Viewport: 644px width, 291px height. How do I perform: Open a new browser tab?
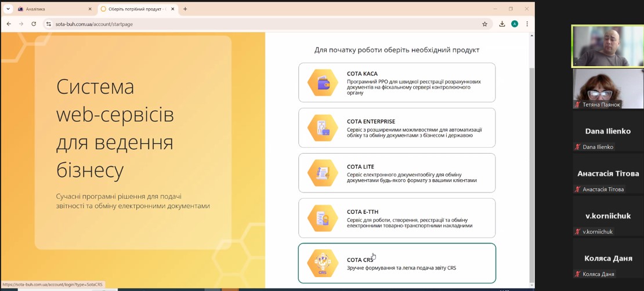[x=185, y=9]
